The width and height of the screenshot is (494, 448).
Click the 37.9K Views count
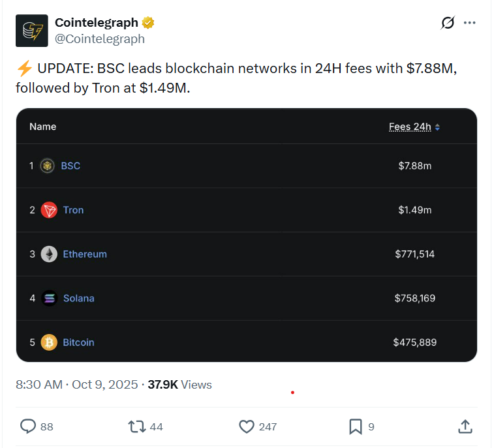coord(179,384)
